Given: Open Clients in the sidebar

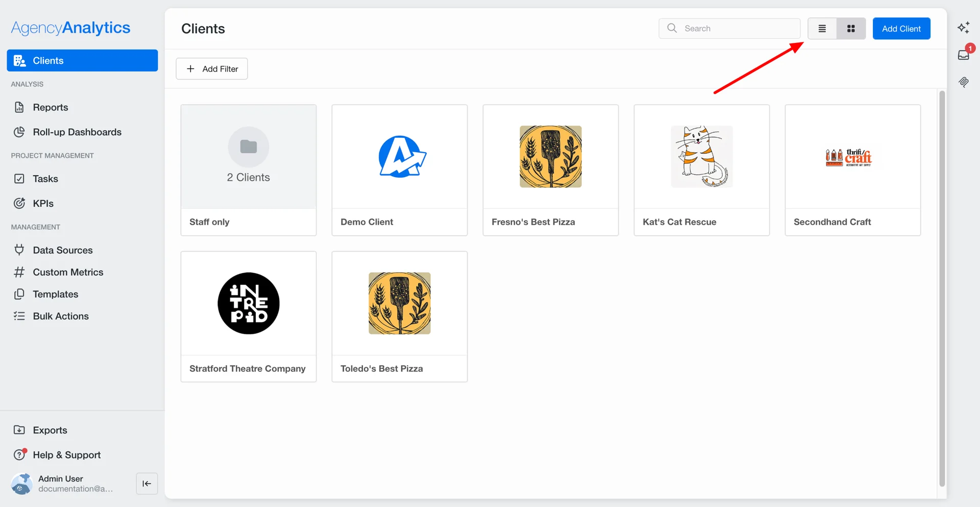Looking at the screenshot, I should pyautogui.click(x=82, y=61).
